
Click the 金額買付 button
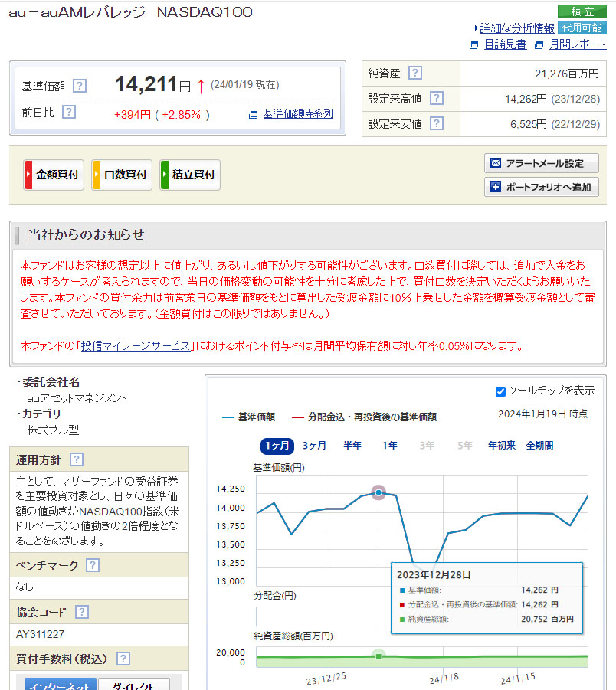click(x=54, y=175)
